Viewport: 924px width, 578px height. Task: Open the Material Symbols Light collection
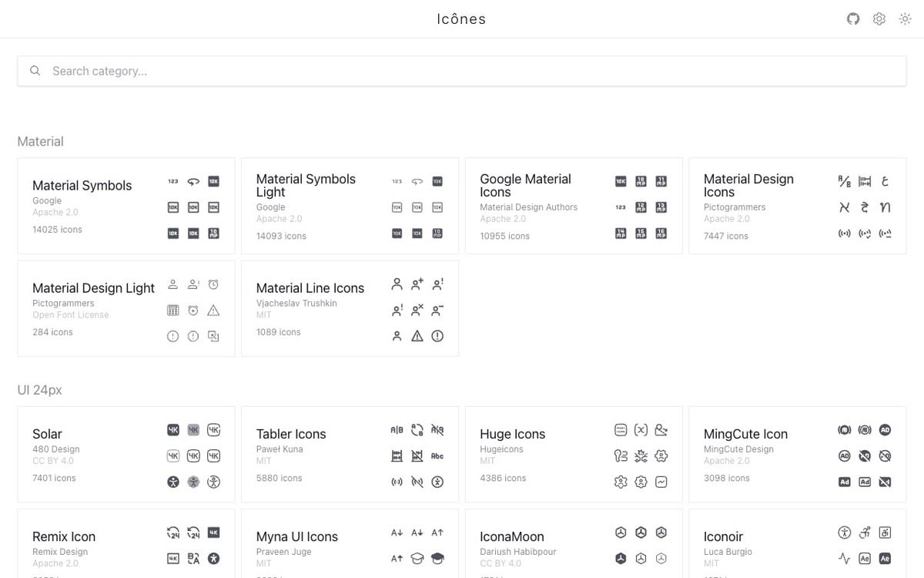pyautogui.click(x=350, y=206)
